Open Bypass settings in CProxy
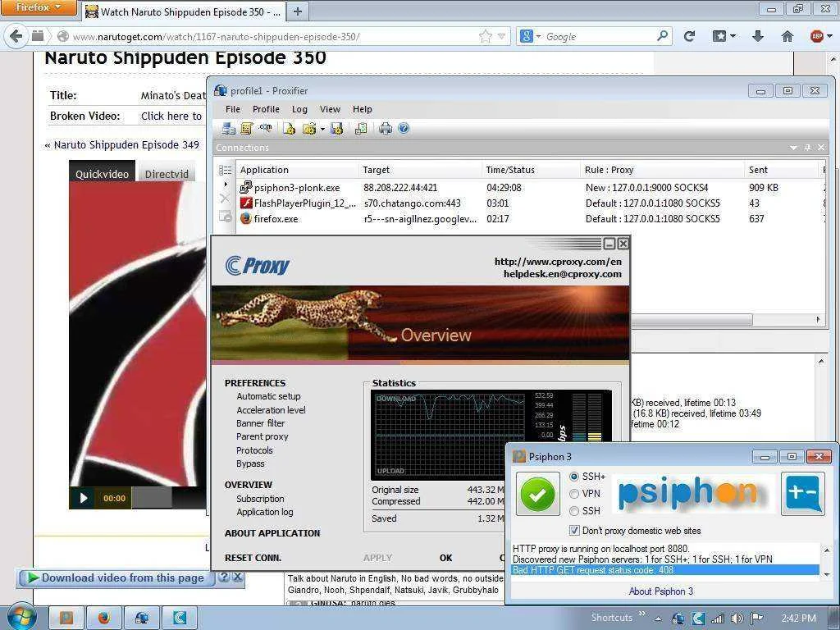840x630 pixels. click(x=250, y=464)
